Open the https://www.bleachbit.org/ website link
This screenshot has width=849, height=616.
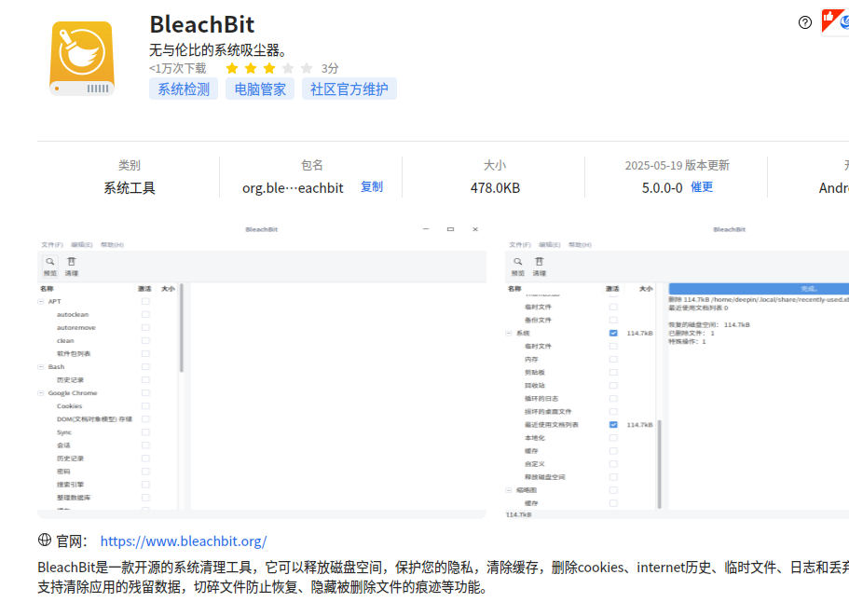tap(184, 541)
